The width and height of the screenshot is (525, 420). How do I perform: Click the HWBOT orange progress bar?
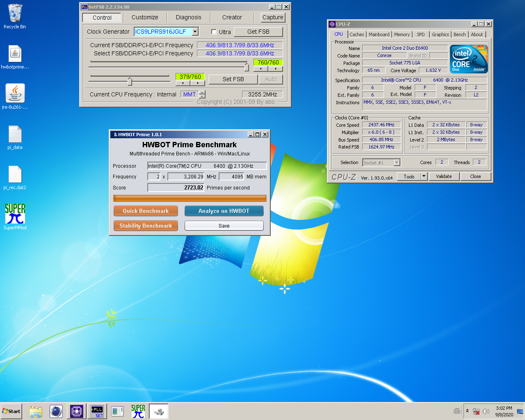coord(189,199)
